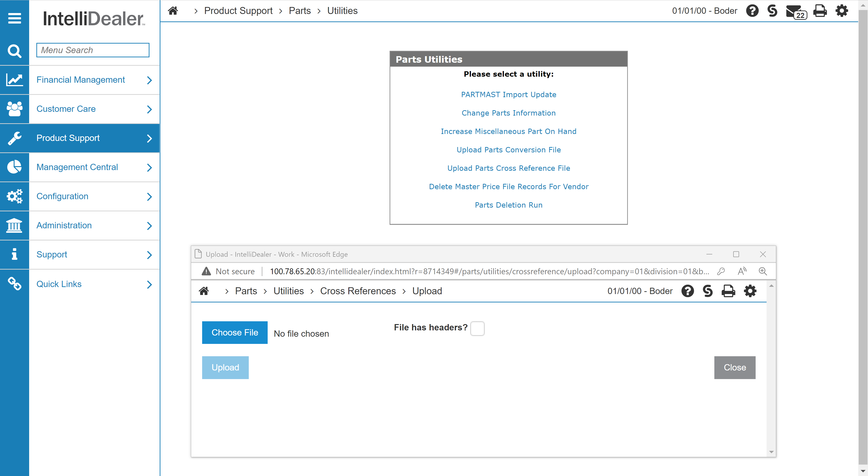Click printer icon in Upload window
Viewport: 868px width, 476px height.
pyautogui.click(x=728, y=291)
